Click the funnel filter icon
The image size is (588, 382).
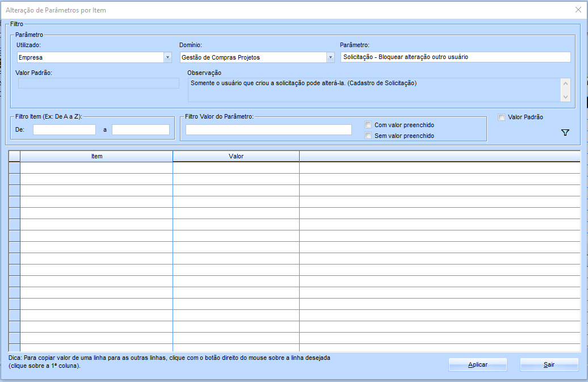[565, 132]
